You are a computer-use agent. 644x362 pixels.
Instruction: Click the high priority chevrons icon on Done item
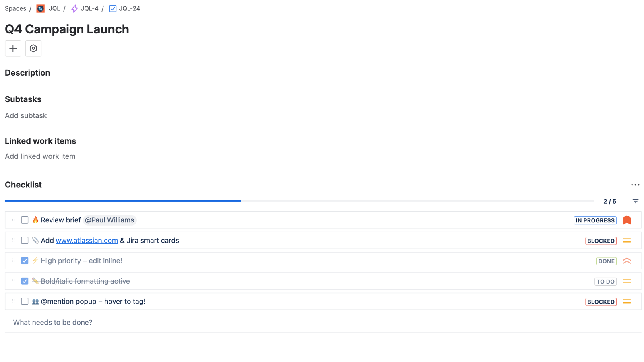(x=627, y=261)
